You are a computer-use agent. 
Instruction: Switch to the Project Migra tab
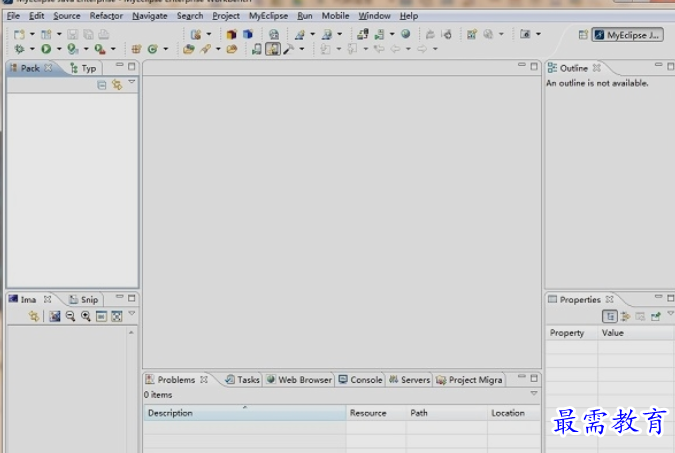(x=470, y=380)
